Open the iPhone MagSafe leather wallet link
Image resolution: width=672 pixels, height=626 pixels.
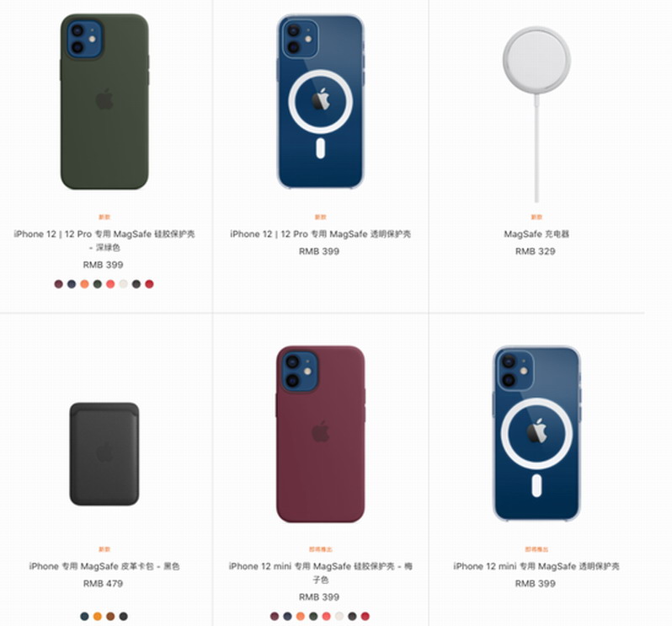104,566
